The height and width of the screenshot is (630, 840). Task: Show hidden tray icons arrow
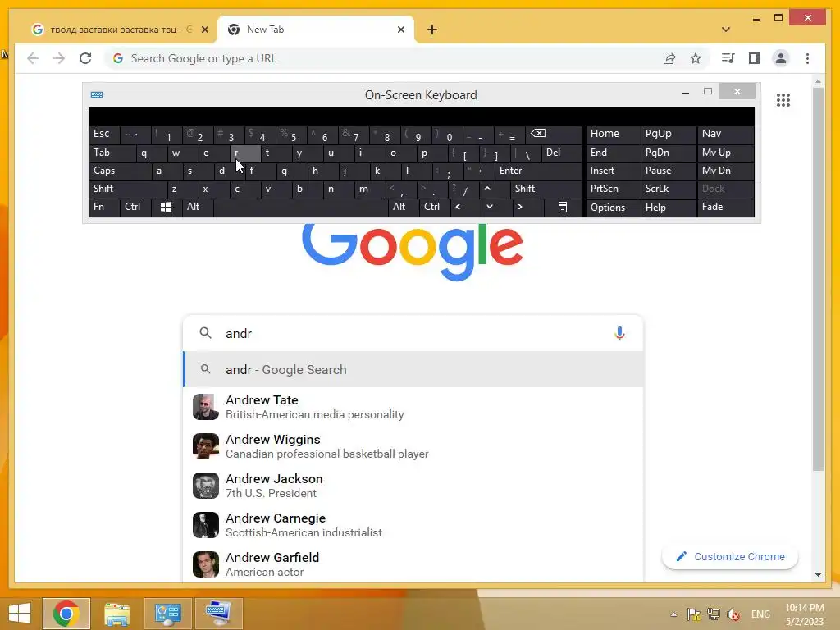673,614
